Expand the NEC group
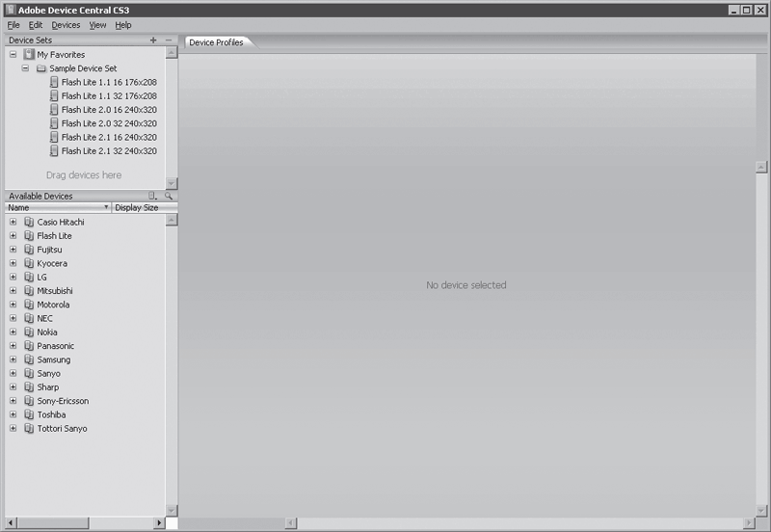 [13, 319]
